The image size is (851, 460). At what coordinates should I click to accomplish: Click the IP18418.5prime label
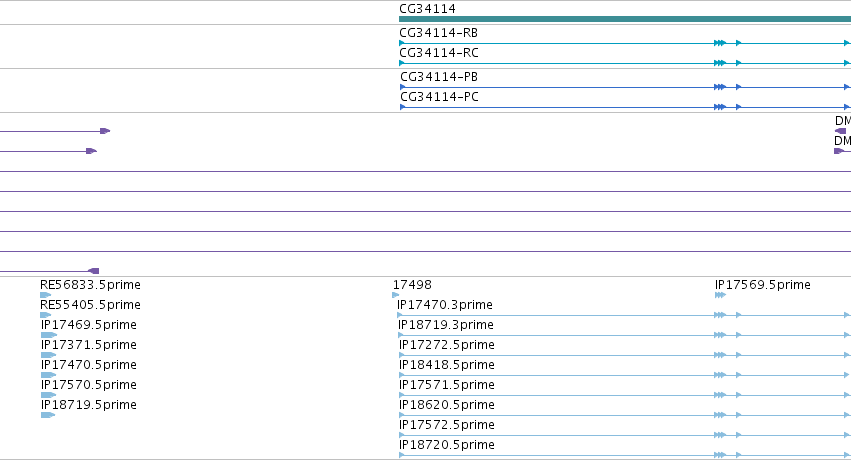pos(447,365)
